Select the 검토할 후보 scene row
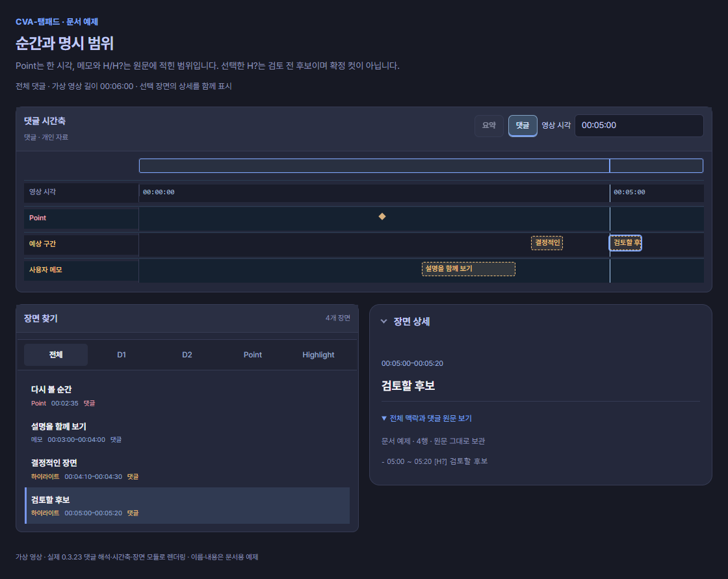 (187, 506)
